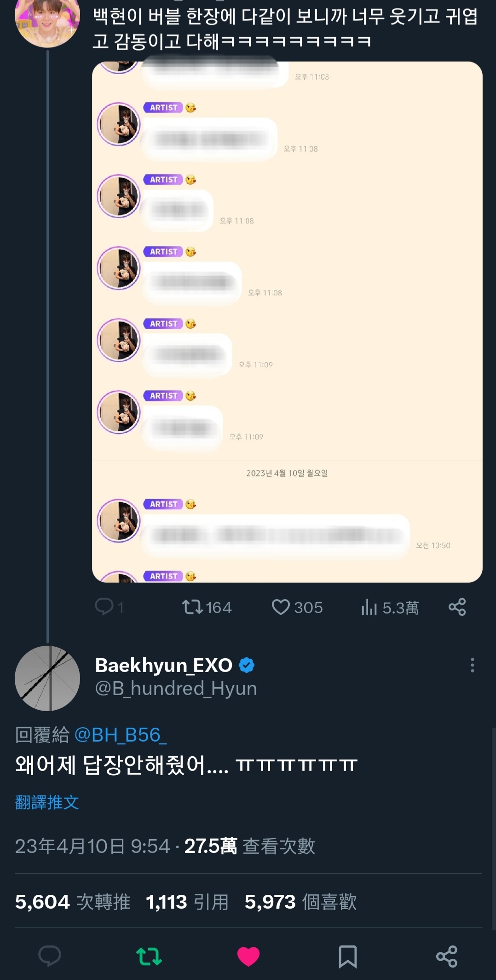View the 5,973 個喜歡 likes list
This screenshot has height=980, width=496.
point(300,902)
